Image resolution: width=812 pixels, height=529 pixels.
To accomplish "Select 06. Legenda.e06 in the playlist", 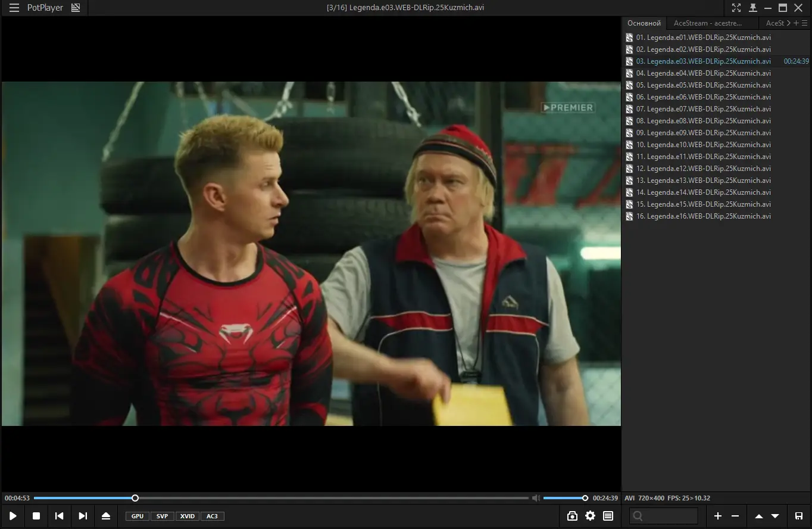I will tap(717, 97).
